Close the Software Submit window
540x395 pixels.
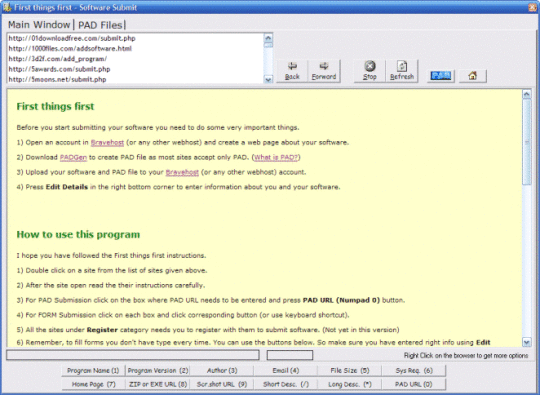pos(532,7)
